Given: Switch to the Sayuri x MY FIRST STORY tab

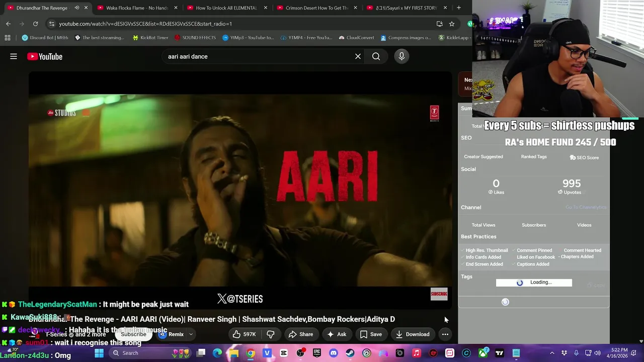Looking at the screenshot, I should click(406, 8).
